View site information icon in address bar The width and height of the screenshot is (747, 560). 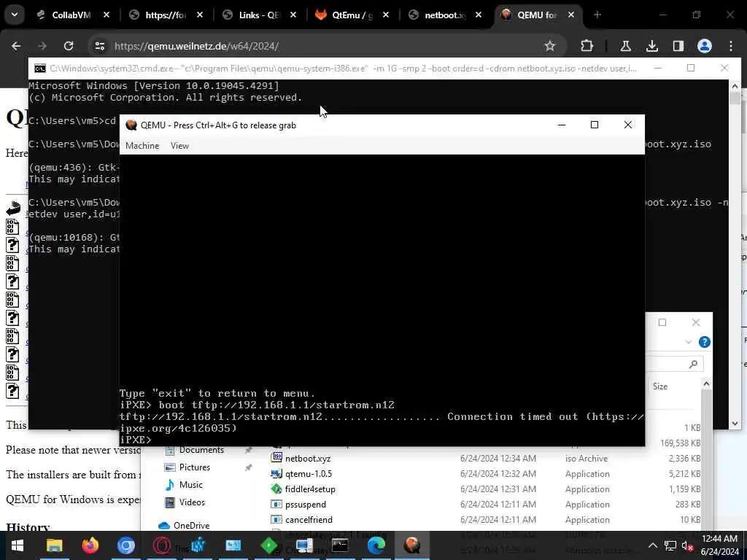pyautogui.click(x=99, y=46)
